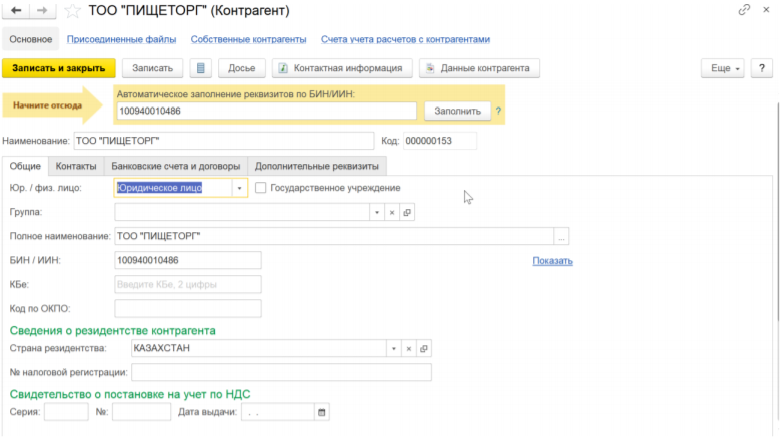The image size is (784, 448).
Task: Focus the certificate № field
Action: coord(142,412)
